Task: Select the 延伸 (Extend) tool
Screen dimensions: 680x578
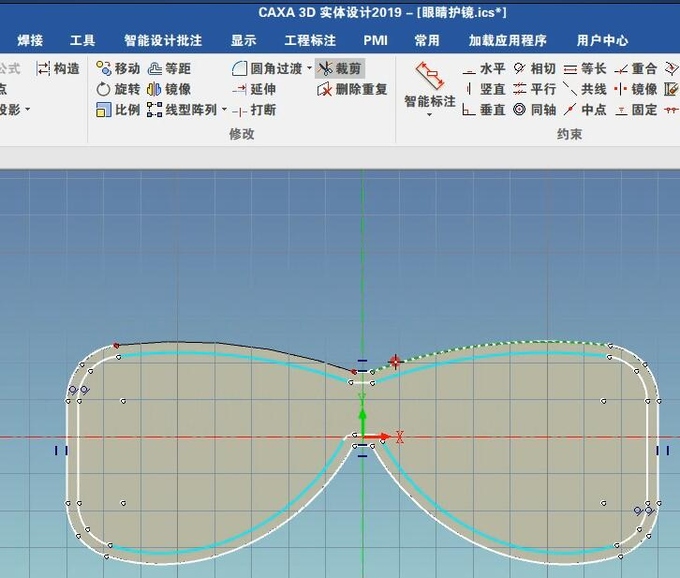Action: tap(254, 89)
